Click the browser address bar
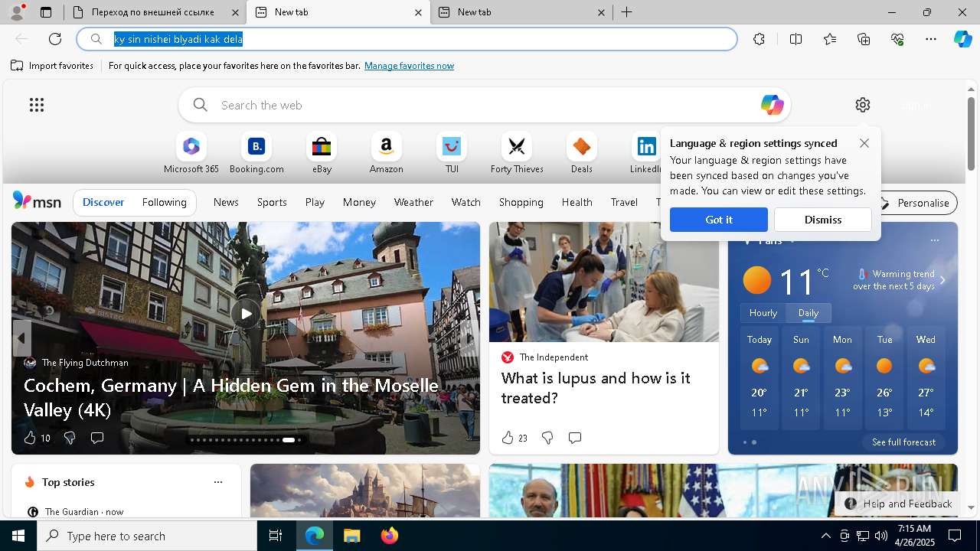Image resolution: width=980 pixels, height=551 pixels. (x=407, y=39)
